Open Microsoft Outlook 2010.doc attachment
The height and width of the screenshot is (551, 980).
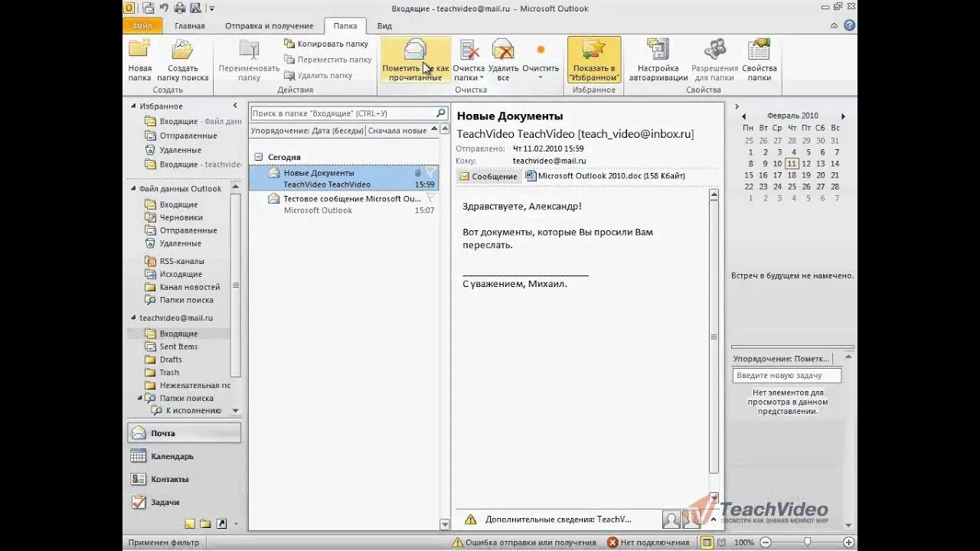point(605,176)
